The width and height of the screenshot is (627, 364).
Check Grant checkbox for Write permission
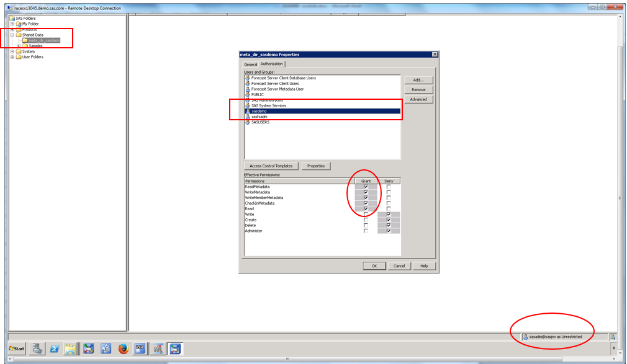[x=366, y=215]
